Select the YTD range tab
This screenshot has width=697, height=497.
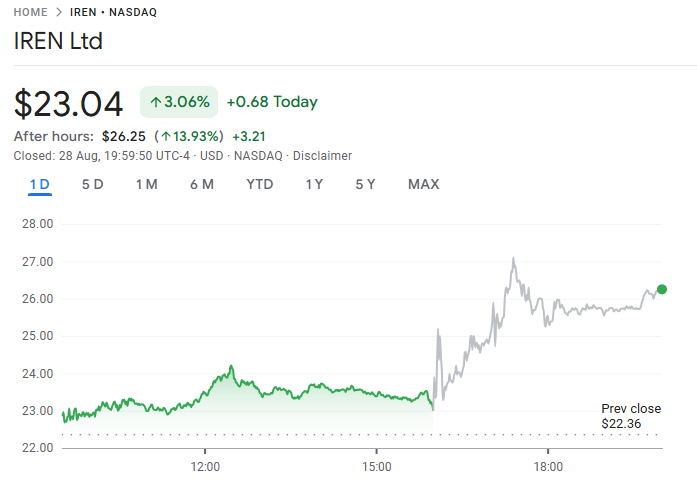(260, 184)
